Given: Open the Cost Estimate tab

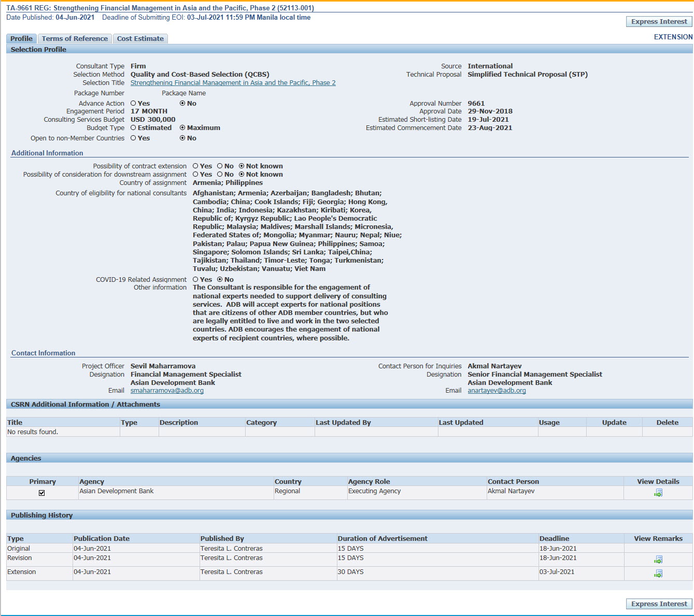Looking at the screenshot, I should point(140,39).
